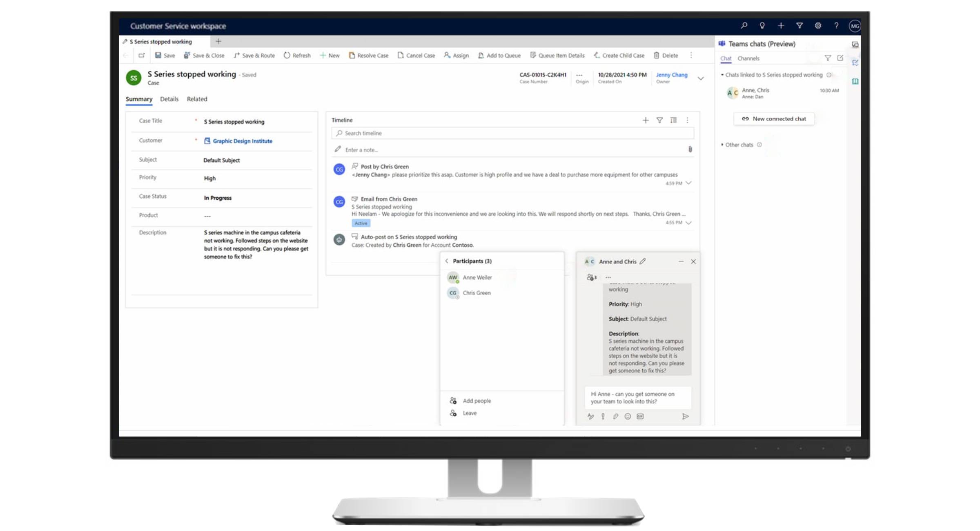Switch to Teams Channels tab
Image resolution: width=980 pixels, height=531 pixels.
click(748, 58)
